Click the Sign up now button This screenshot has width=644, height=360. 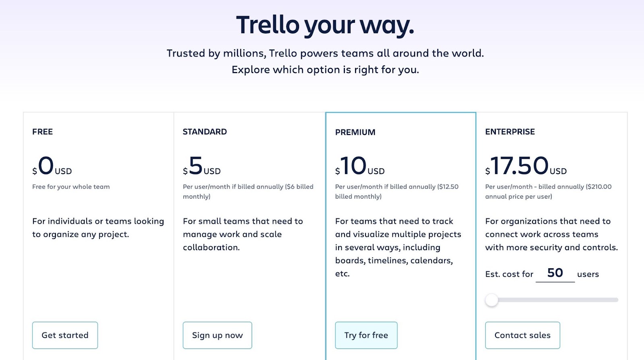tap(217, 335)
